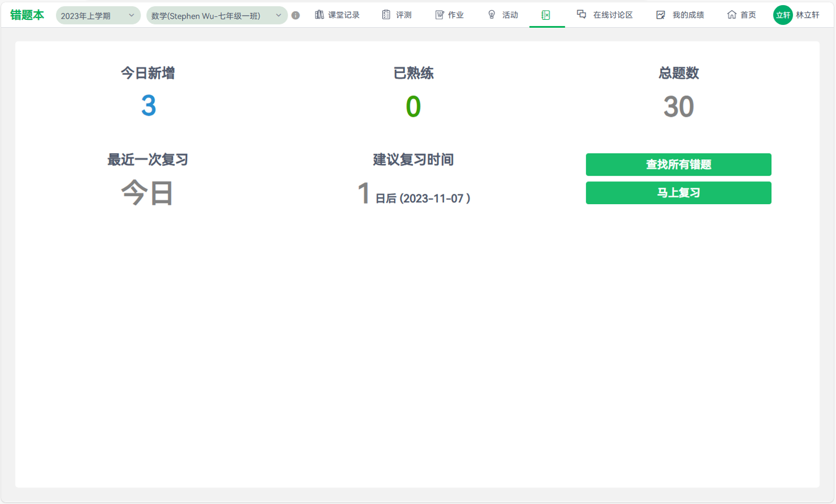Image resolution: width=836 pixels, height=504 pixels.
Task: Open the 作业 homework icon
Action: coord(440,15)
